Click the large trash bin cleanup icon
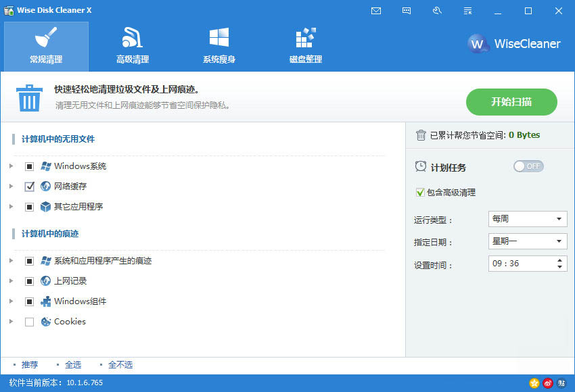 28,100
